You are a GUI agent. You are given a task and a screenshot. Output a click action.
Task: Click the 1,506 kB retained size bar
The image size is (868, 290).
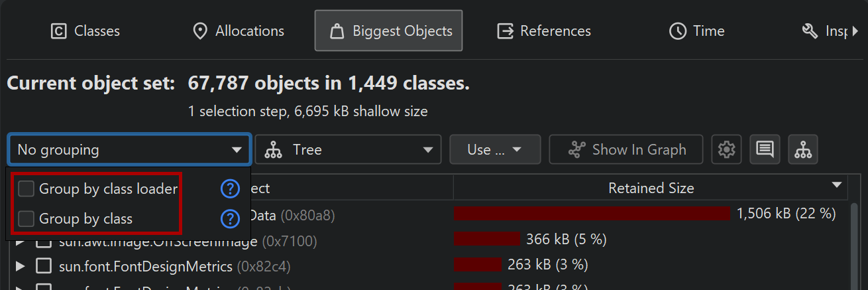pos(592,214)
